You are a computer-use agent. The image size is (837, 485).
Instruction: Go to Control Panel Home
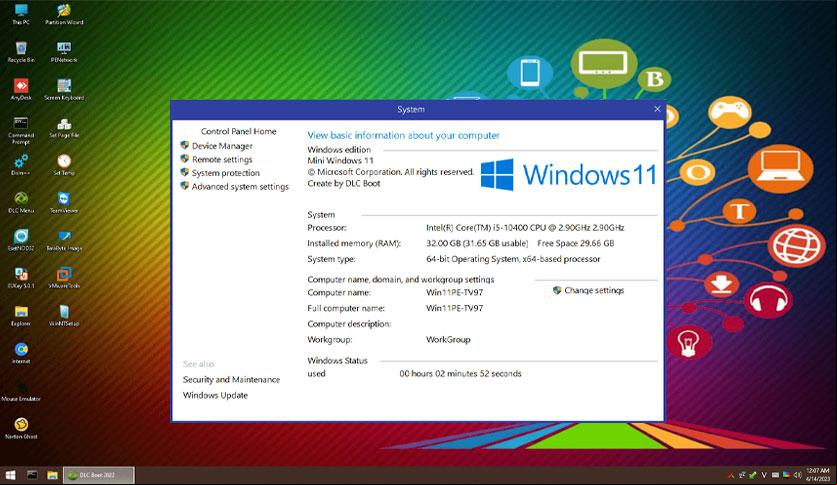(239, 131)
